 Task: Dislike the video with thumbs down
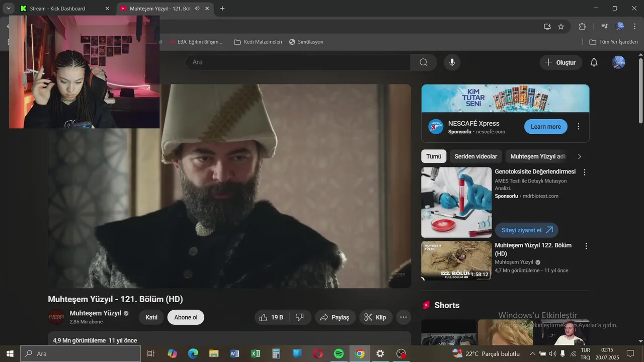pos(300,317)
